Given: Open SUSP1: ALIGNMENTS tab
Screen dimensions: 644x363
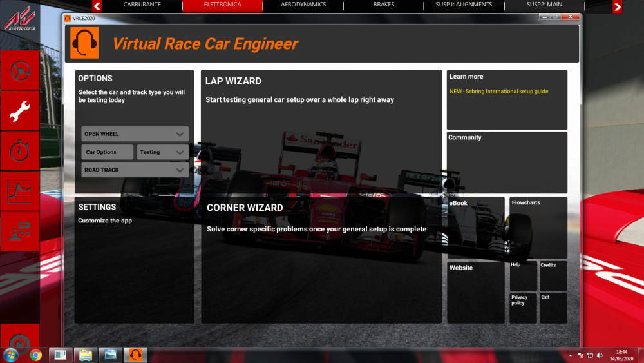Looking at the screenshot, I should point(464,5).
